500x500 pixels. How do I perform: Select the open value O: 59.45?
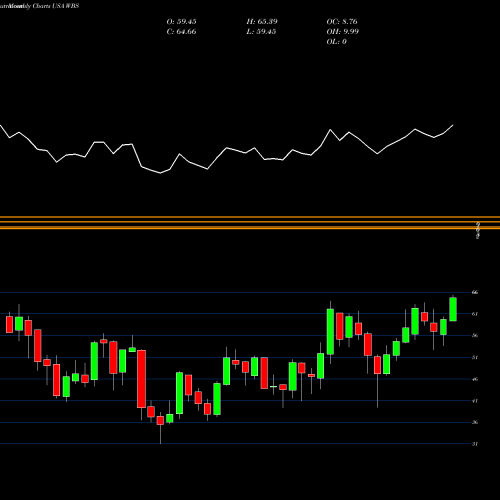181,22
